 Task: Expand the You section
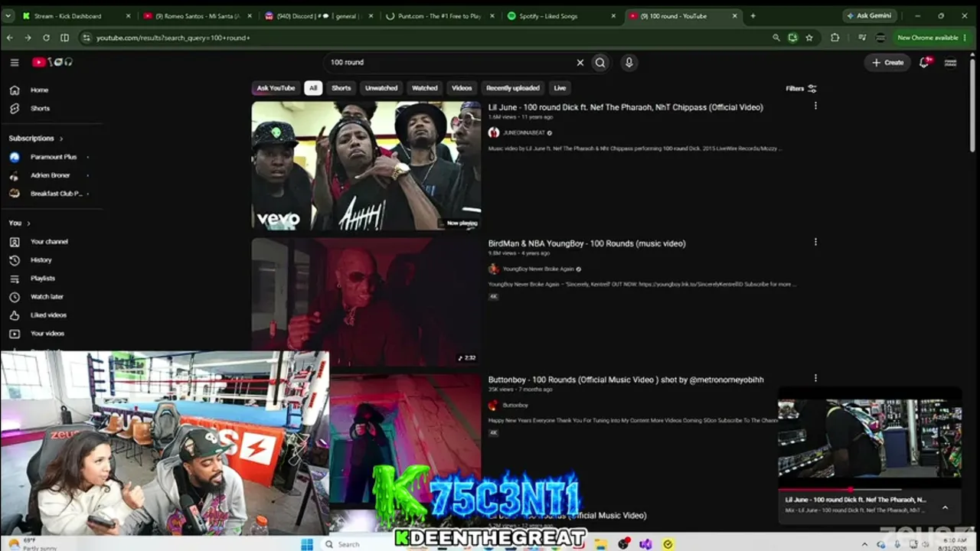pyautogui.click(x=19, y=223)
